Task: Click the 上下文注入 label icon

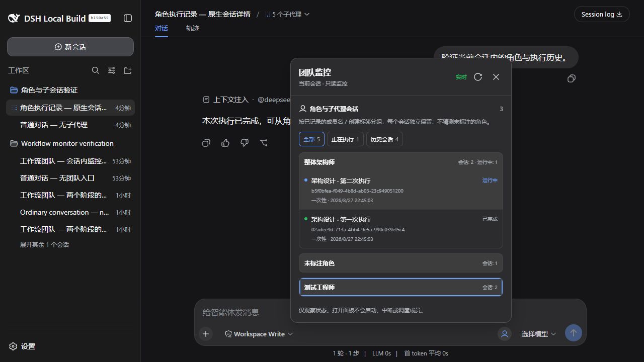Action: click(206, 100)
